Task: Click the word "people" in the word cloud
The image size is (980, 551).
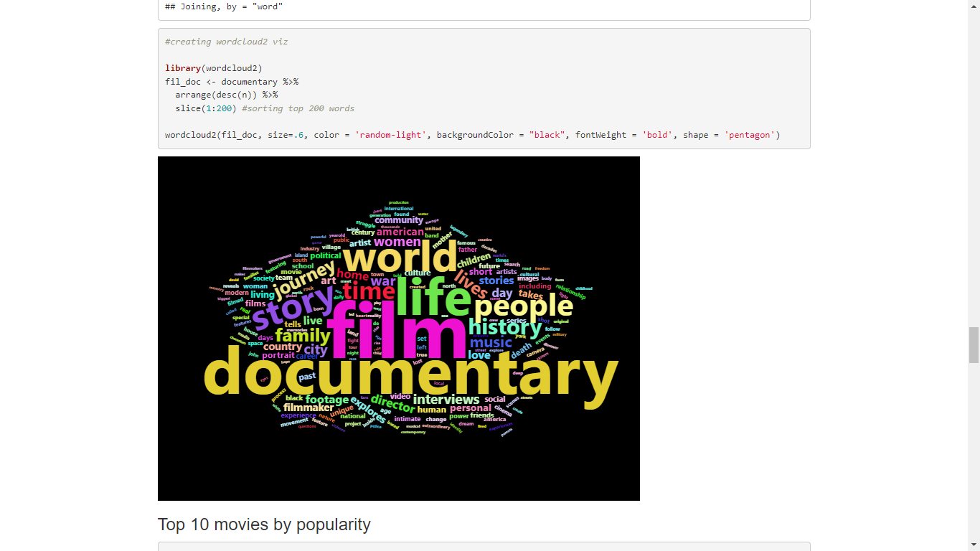Action: point(524,307)
